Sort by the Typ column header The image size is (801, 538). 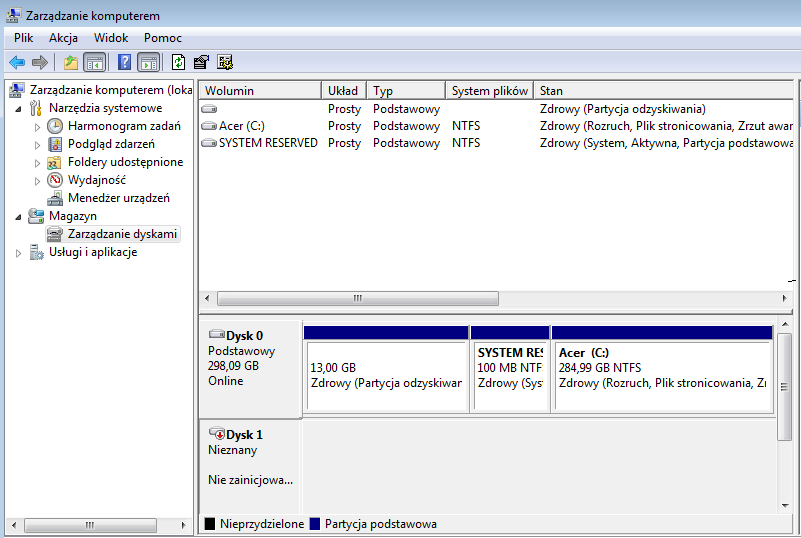(406, 90)
